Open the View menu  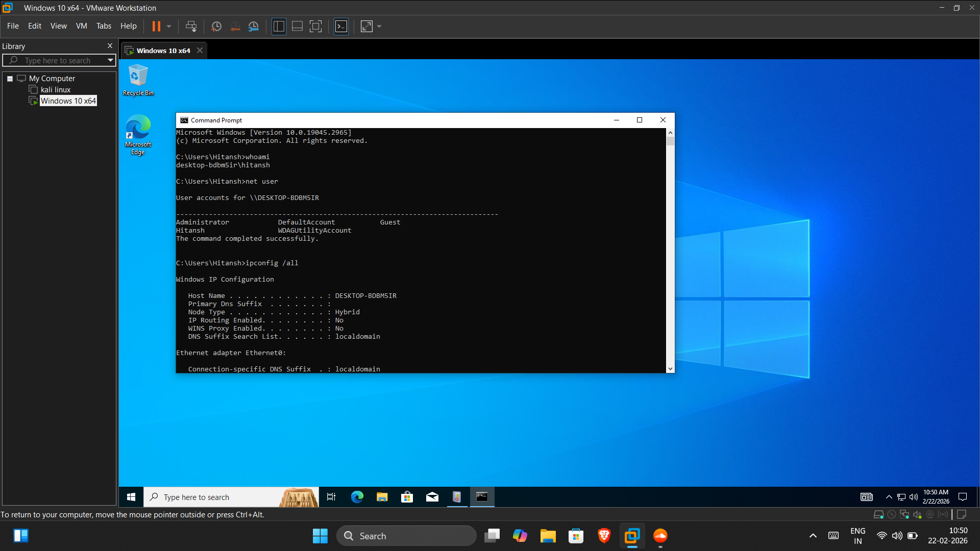[x=58, y=26]
